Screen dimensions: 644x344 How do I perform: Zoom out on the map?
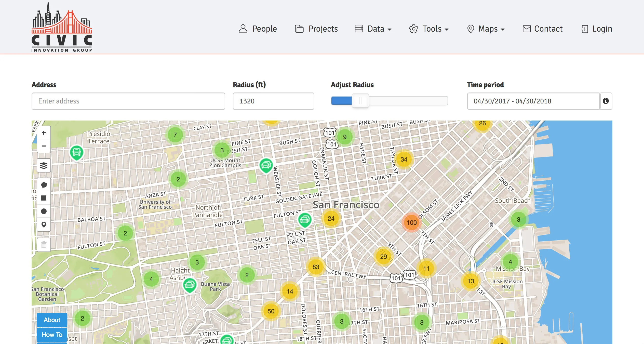44,146
